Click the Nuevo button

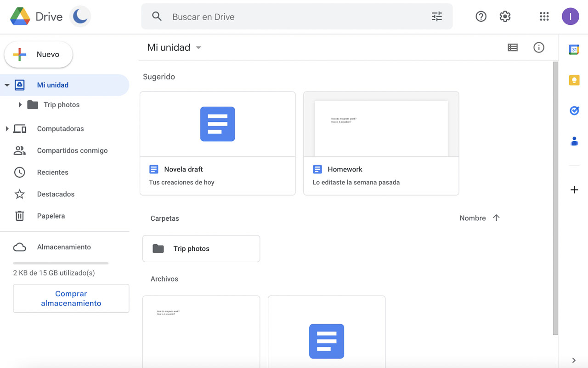(38, 54)
